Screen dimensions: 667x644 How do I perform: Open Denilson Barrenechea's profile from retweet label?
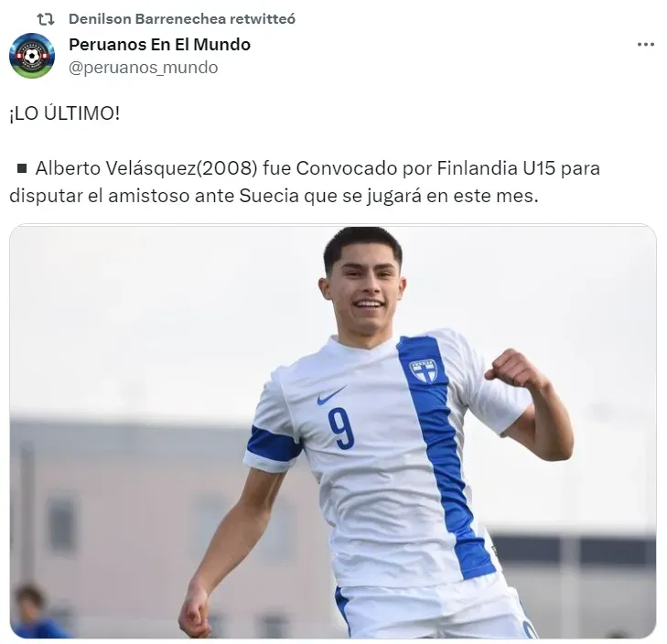coord(146,19)
